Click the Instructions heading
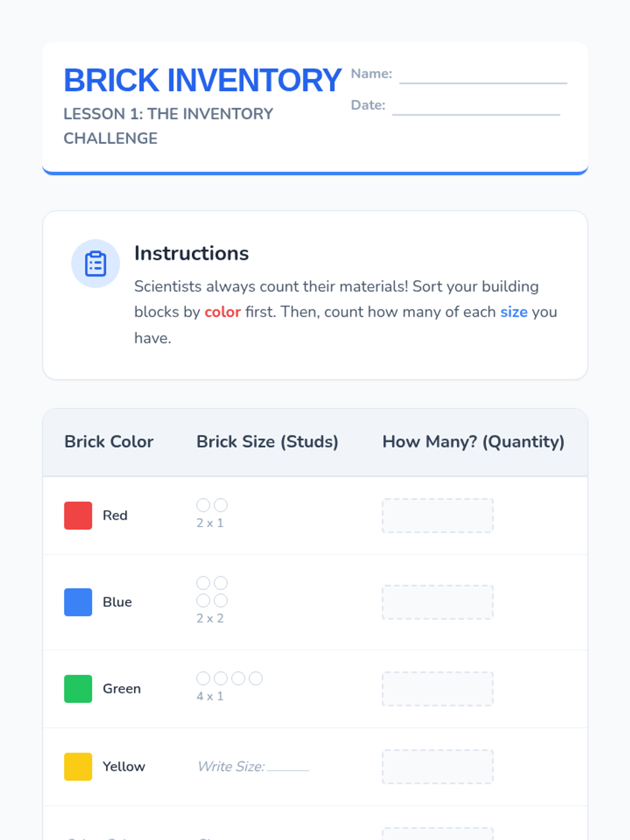Image resolution: width=630 pixels, height=840 pixels. [x=192, y=254]
